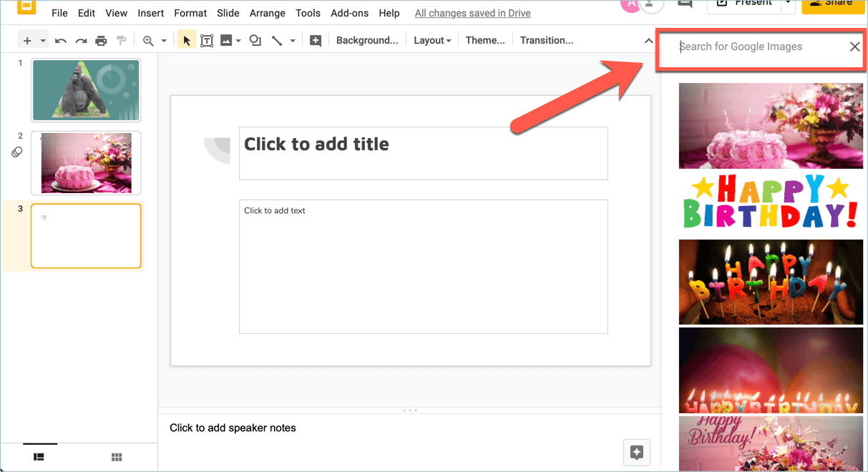Switch to filmstrip view of slides
The width and height of the screenshot is (868, 472).
click(x=39, y=456)
